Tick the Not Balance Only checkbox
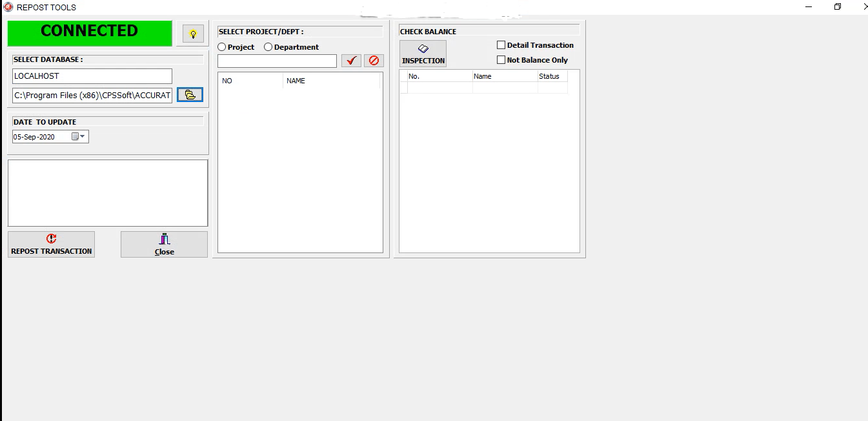 [501, 60]
